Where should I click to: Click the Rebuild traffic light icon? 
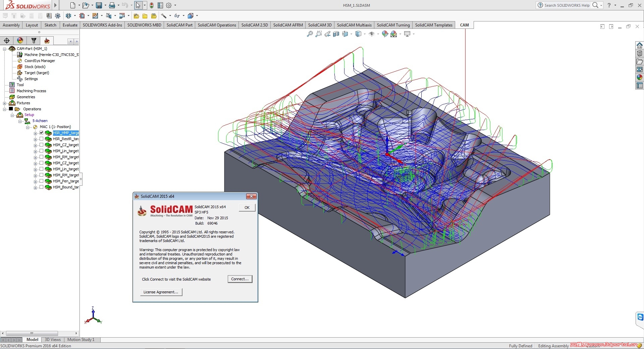[x=152, y=5]
